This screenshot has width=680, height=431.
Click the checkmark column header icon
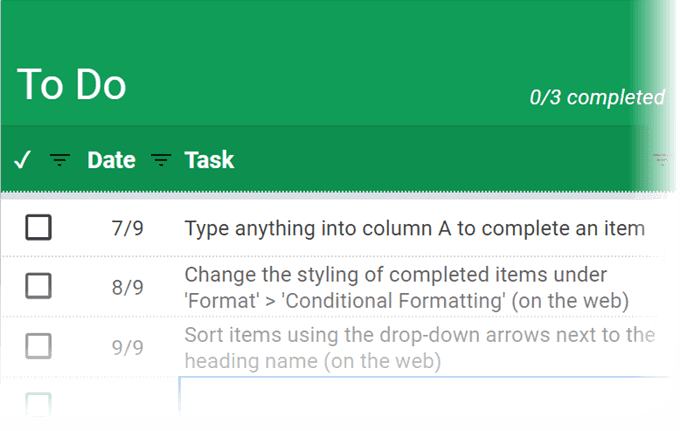coord(23,160)
